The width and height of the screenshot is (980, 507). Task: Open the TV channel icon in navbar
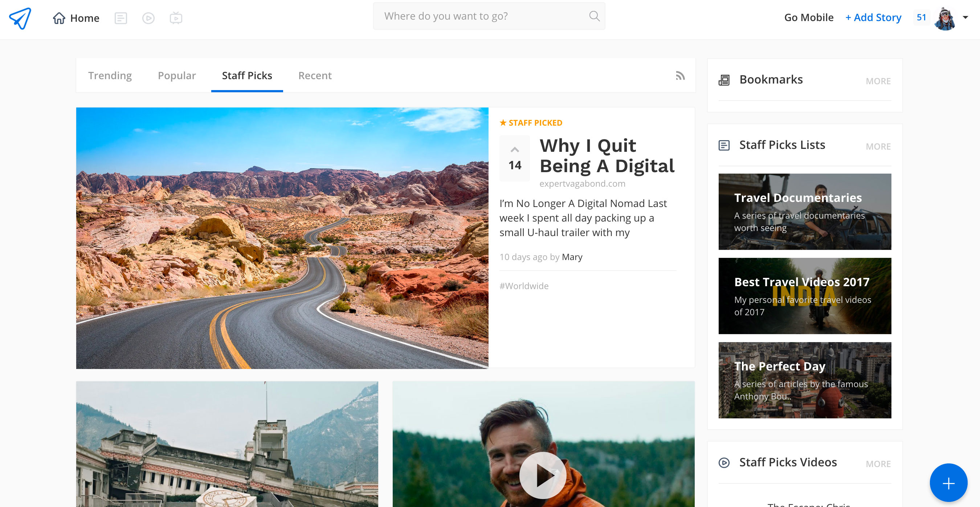click(176, 18)
